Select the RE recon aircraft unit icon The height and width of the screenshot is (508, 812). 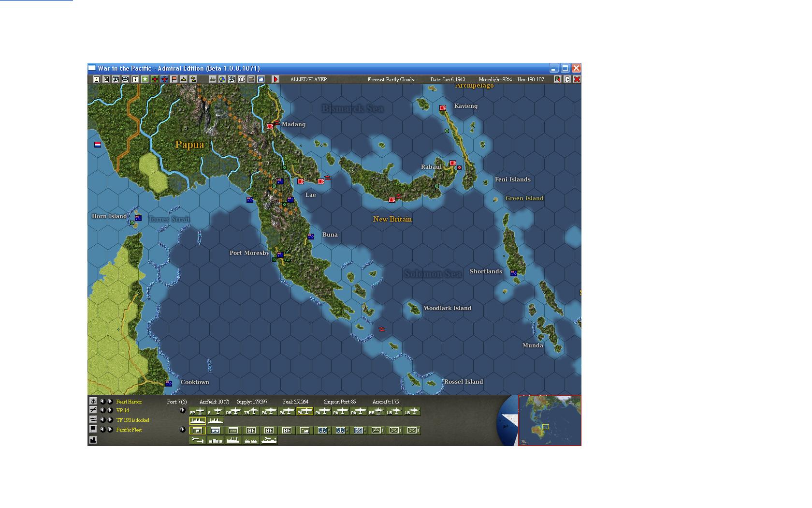tap(376, 411)
